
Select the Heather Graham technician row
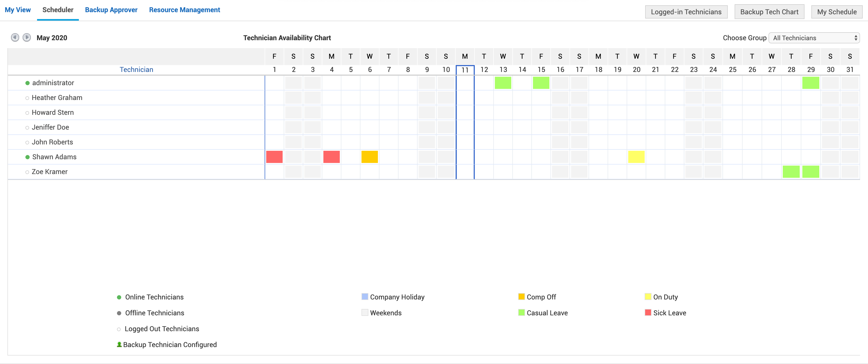pos(57,98)
